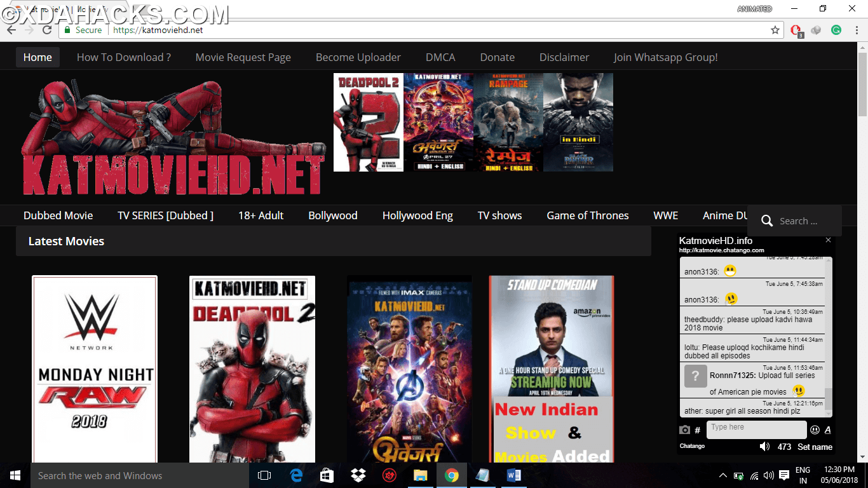Screen dimensions: 868x488
Task: Open the Donate page
Action: [498, 57]
